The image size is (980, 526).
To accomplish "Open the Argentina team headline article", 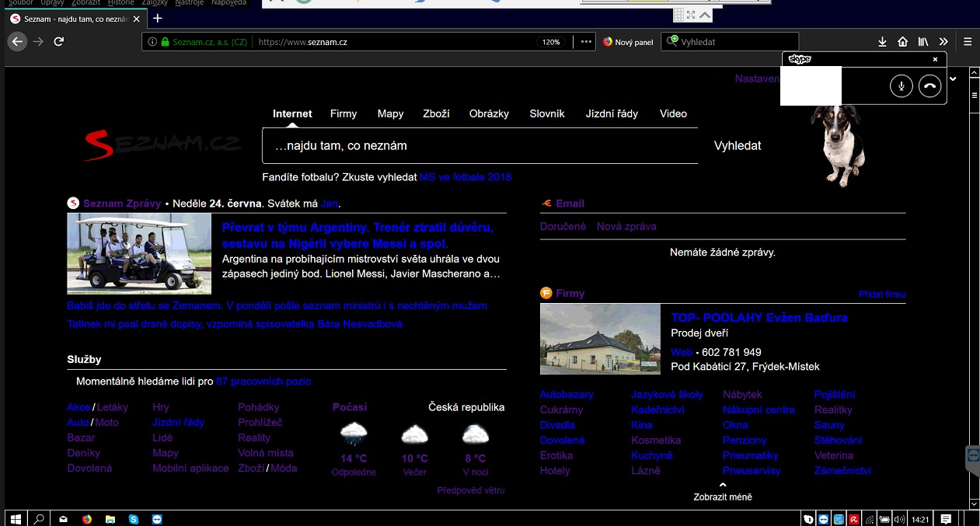I will (357, 235).
